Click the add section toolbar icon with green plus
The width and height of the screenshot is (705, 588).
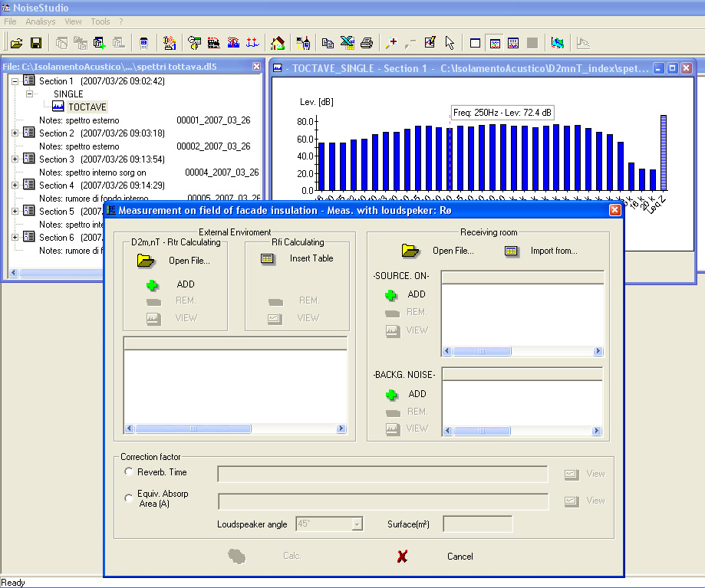tap(100, 43)
